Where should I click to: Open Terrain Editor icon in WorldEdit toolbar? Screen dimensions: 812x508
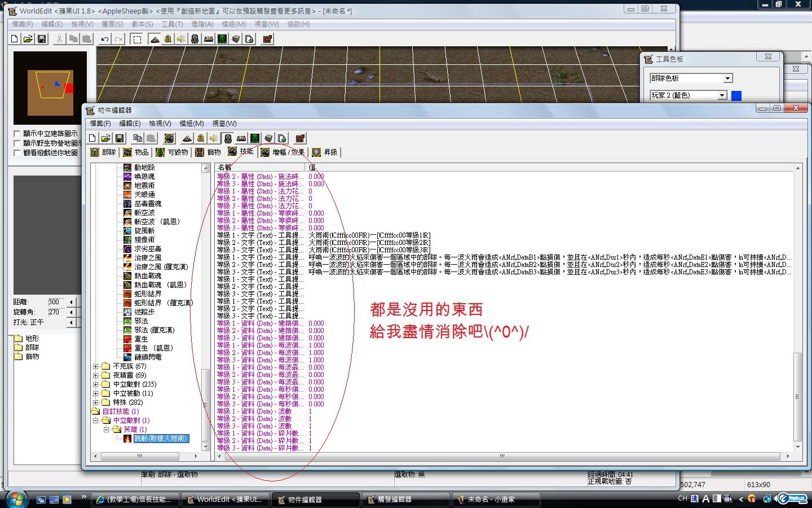click(154, 39)
